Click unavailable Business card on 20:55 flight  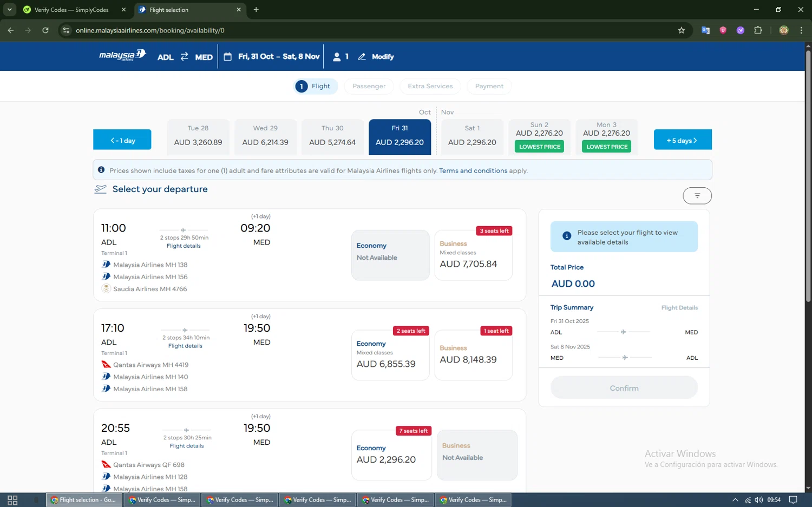[477, 455]
